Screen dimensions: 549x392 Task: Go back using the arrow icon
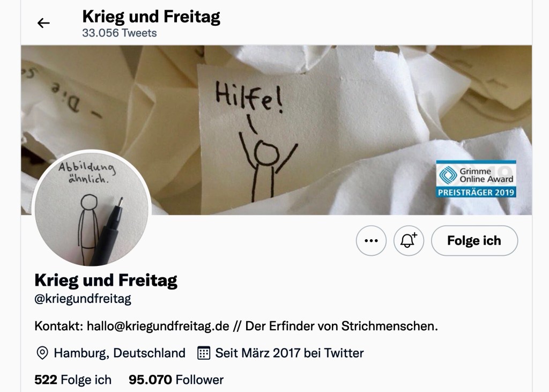click(43, 23)
